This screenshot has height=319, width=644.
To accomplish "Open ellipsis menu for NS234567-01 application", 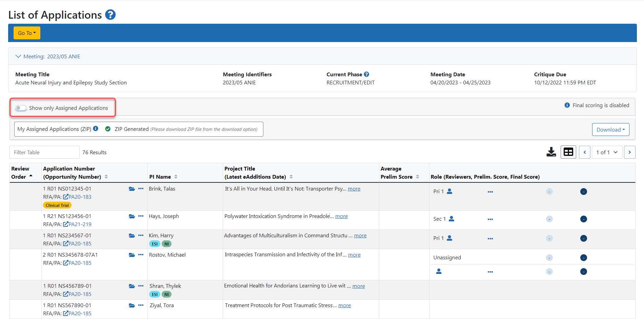I will pos(141,235).
